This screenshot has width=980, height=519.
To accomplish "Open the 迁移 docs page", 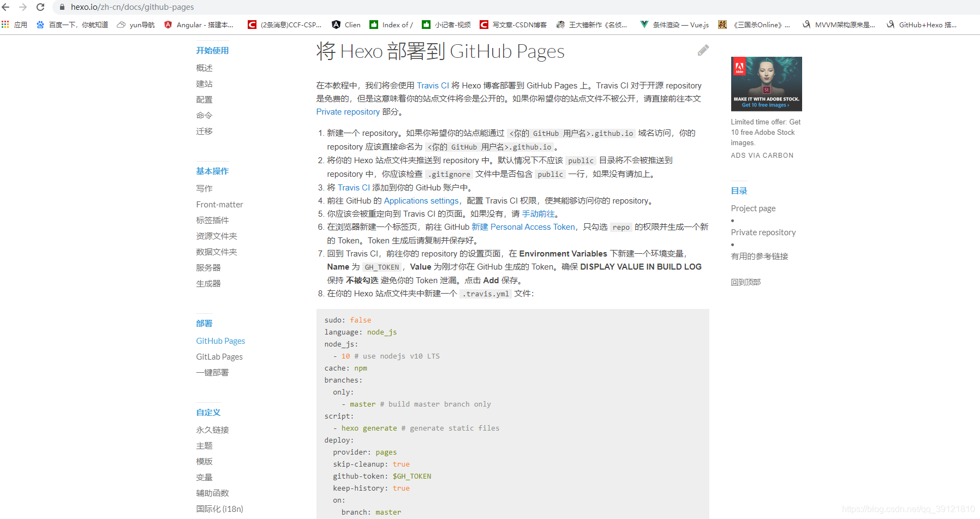I will tap(204, 131).
